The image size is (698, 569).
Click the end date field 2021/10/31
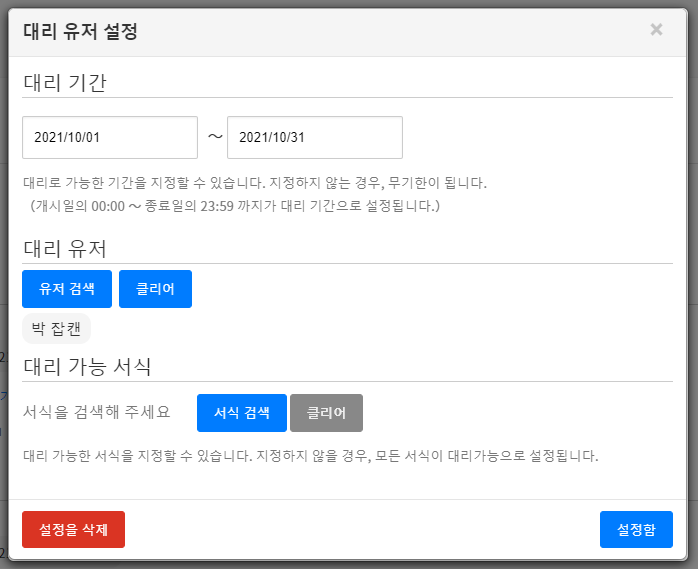(x=314, y=138)
